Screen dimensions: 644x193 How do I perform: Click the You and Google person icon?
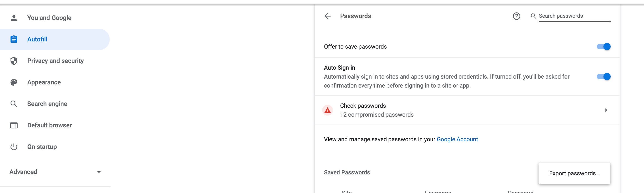point(14,18)
